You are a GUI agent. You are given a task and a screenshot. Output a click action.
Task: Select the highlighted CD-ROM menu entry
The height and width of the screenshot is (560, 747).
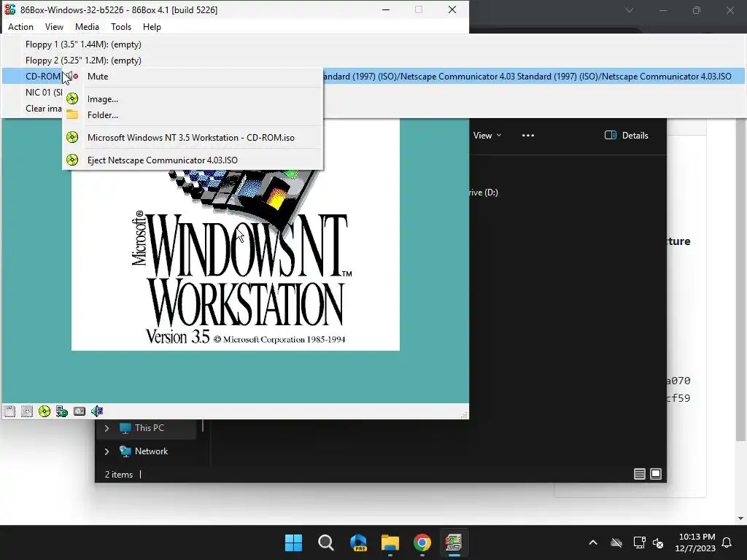point(373,76)
